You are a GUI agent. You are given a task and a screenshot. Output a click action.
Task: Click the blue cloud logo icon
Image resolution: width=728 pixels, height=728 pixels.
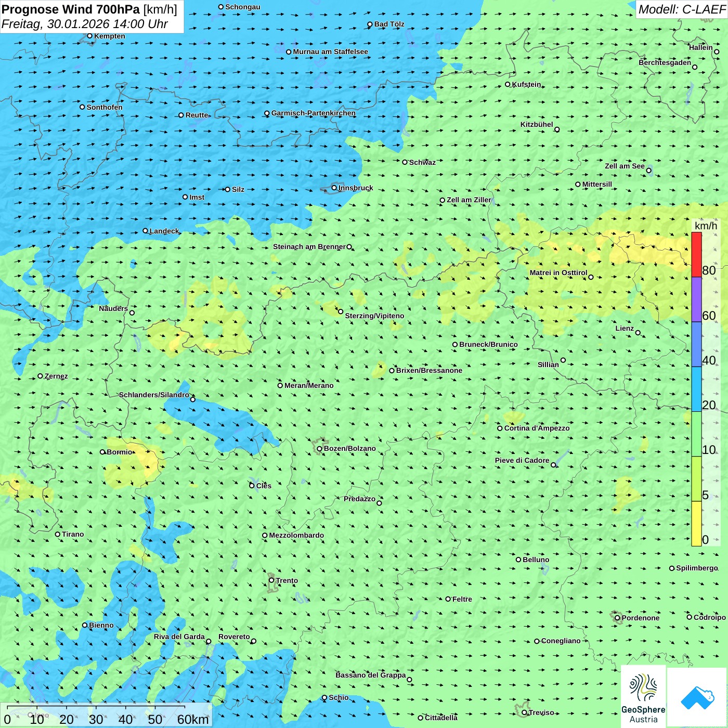697,697
